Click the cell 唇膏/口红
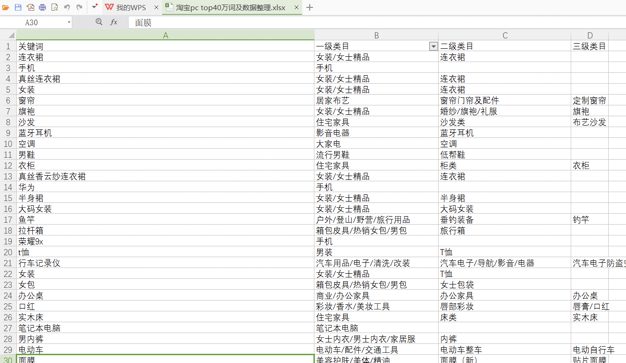The height and width of the screenshot is (363, 626). point(590,306)
